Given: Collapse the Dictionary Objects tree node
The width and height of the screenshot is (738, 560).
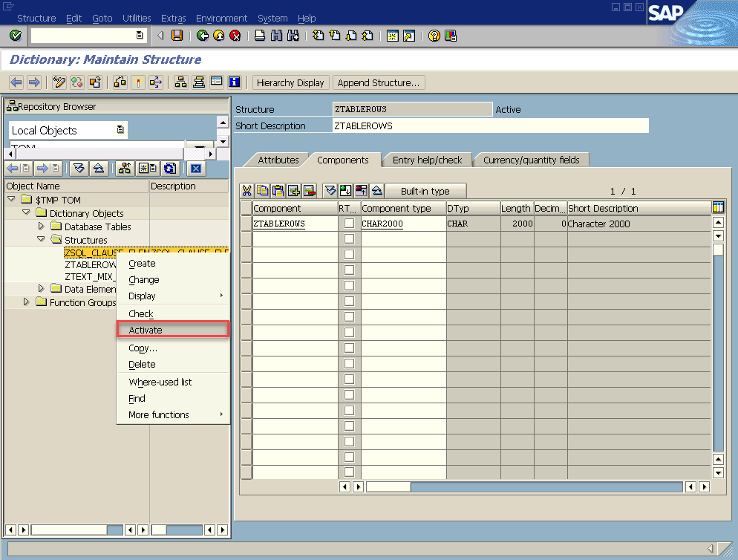Looking at the screenshot, I should tap(27, 213).
